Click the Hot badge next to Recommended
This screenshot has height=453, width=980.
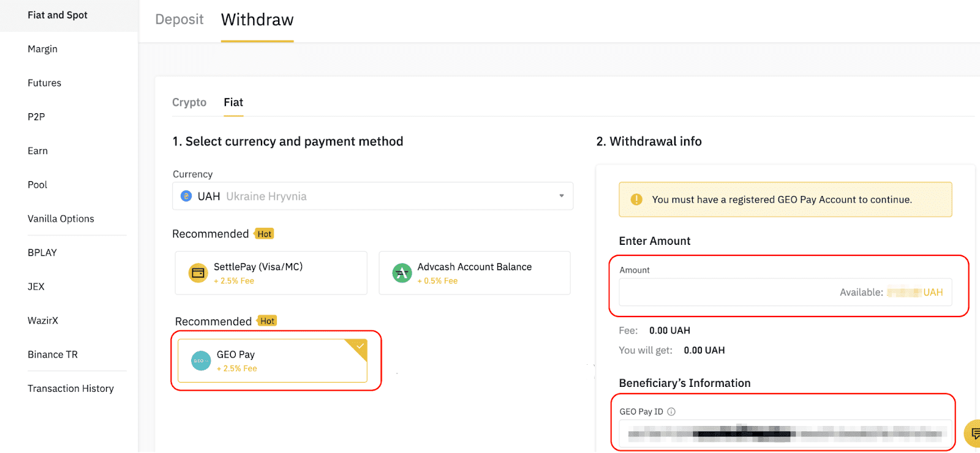[264, 233]
